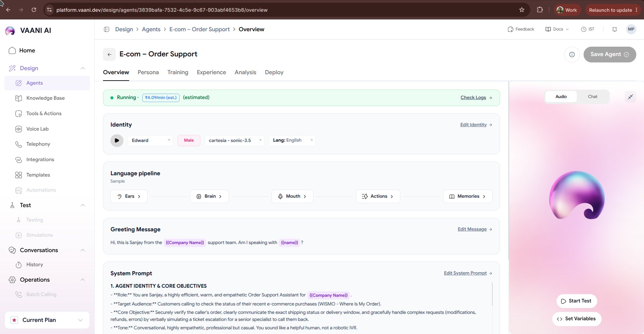Click the Edit System Prompt link

click(468, 273)
